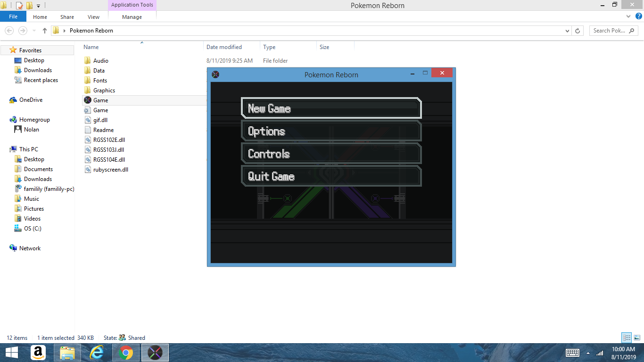Screen dimensions: 644x362
Task: Switch to details view in the status bar
Action: [627, 337]
